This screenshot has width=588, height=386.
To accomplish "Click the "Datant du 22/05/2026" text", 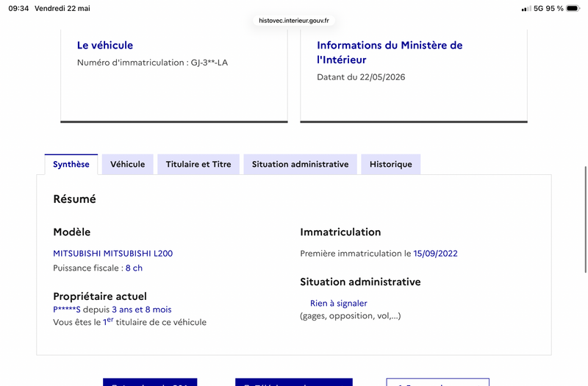I will coord(361,77).
